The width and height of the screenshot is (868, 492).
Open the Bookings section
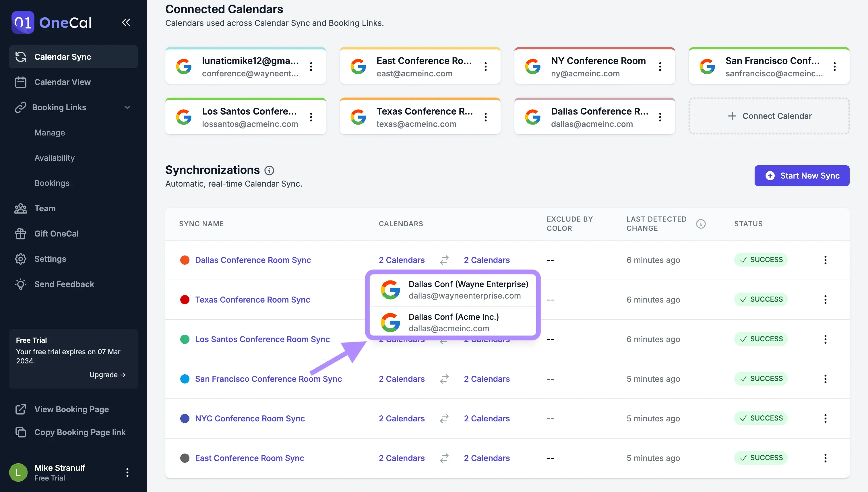point(52,183)
